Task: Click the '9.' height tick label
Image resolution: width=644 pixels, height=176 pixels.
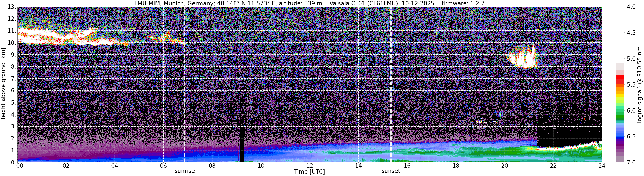Action: [13, 55]
